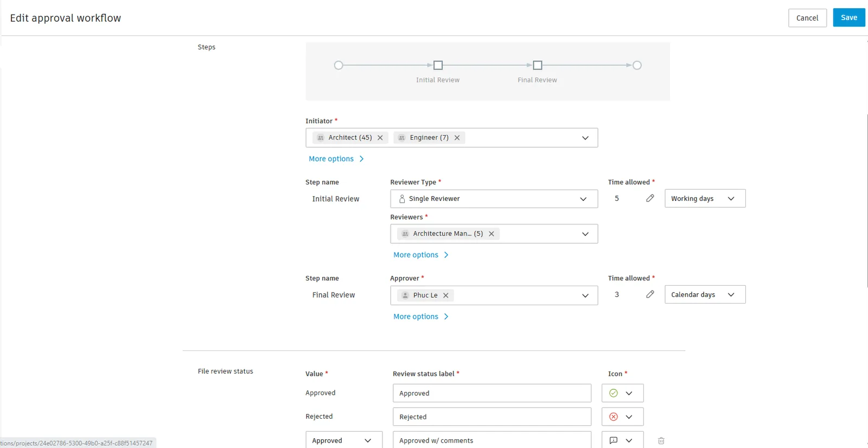Click the Approved review status label field
Screen dimensions: 868x448
point(492,393)
